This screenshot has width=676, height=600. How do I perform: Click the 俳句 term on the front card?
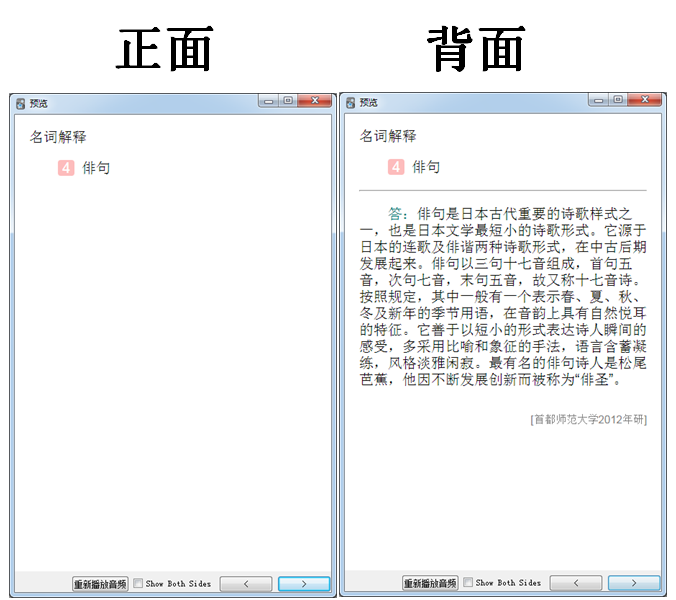[x=96, y=168]
